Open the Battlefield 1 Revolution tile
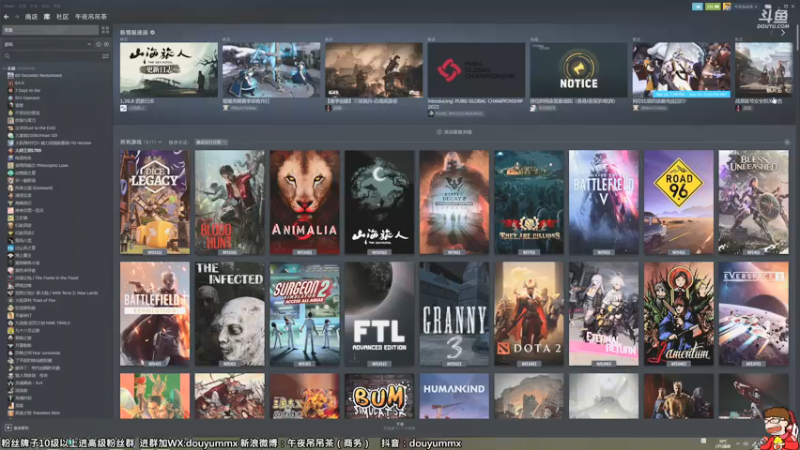This screenshot has height=450, width=800. (x=155, y=314)
